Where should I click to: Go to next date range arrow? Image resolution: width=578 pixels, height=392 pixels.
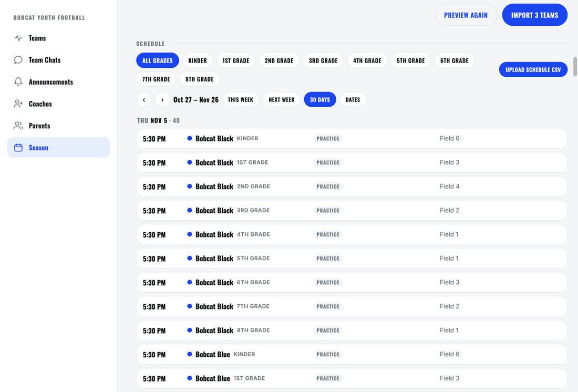pyautogui.click(x=162, y=99)
